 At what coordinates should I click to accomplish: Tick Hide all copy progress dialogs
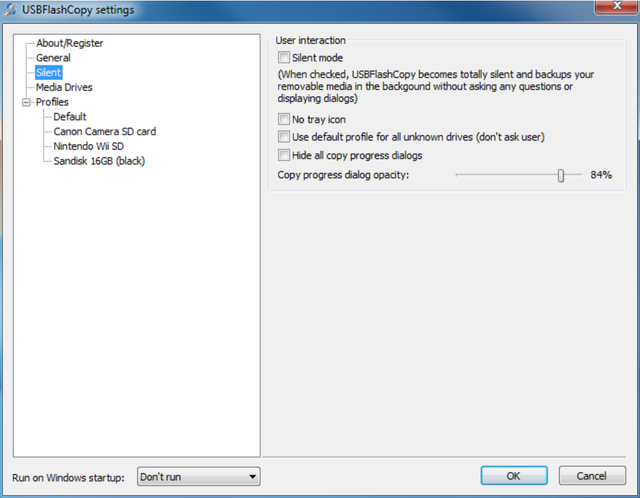[284, 155]
